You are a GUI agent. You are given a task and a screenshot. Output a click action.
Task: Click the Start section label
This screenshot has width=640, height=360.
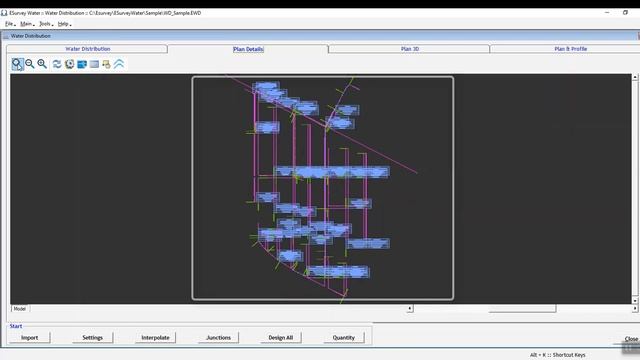[x=16, y=326]
